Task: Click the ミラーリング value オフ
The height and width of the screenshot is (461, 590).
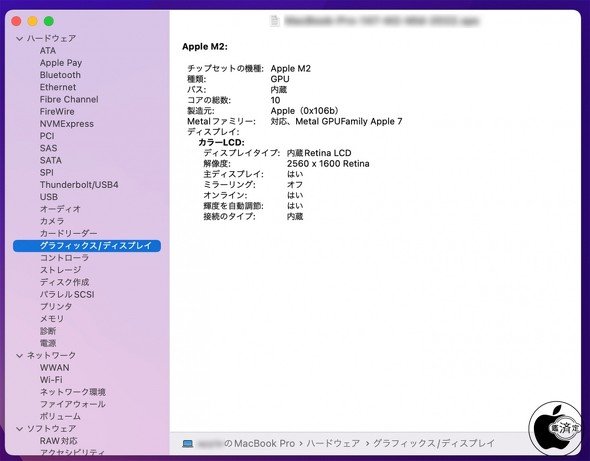Action: [x=295, y=185]
